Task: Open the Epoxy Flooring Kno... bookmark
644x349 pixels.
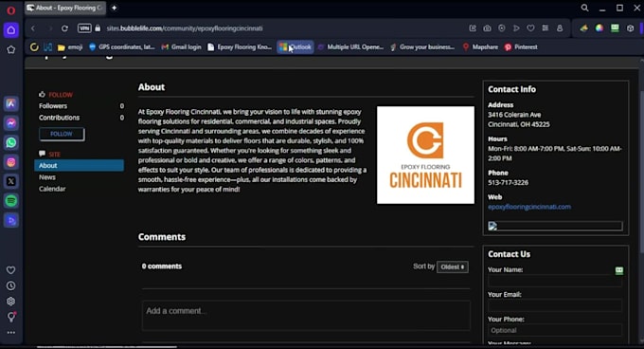Action: tap(240, 47)
